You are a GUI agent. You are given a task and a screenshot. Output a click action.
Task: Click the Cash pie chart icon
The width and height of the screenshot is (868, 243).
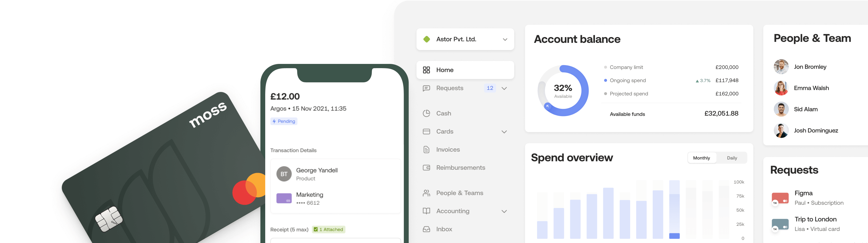pos(426,113)
